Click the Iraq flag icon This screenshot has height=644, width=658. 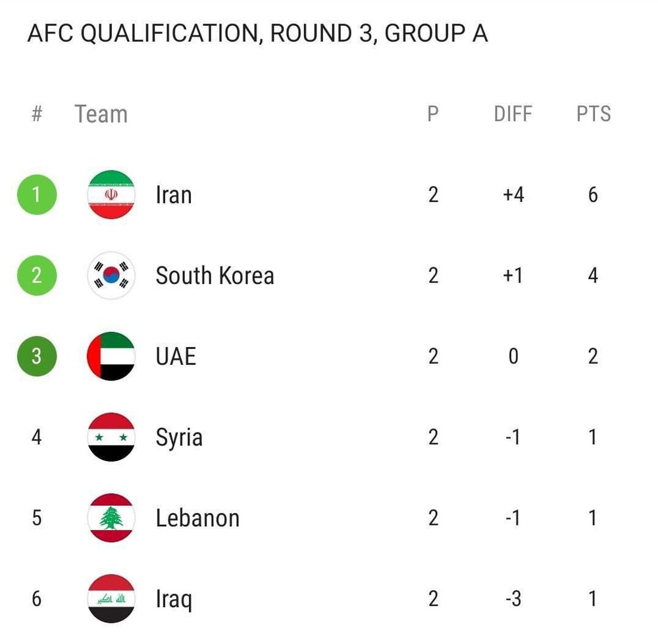click(x=111, y=599)
